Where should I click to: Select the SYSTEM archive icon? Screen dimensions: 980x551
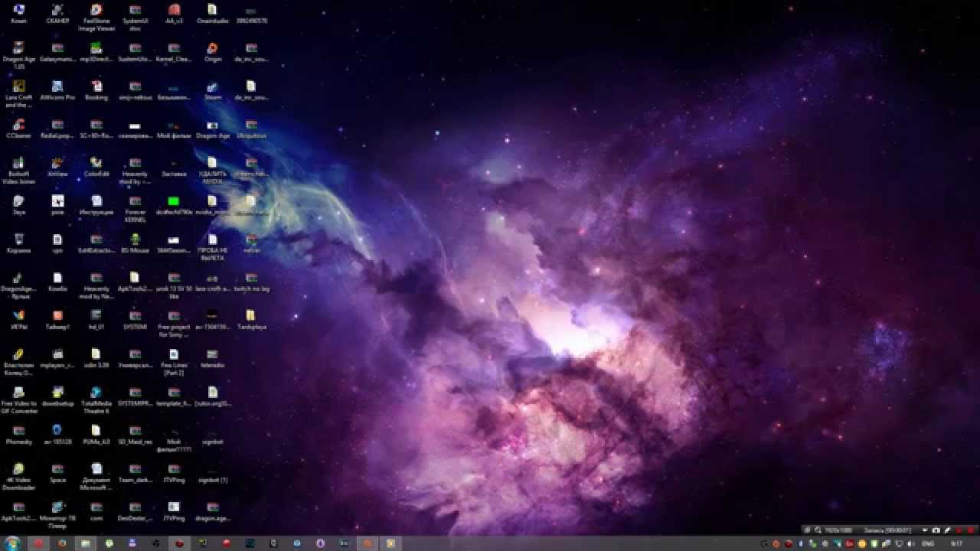tap(136, 319)
